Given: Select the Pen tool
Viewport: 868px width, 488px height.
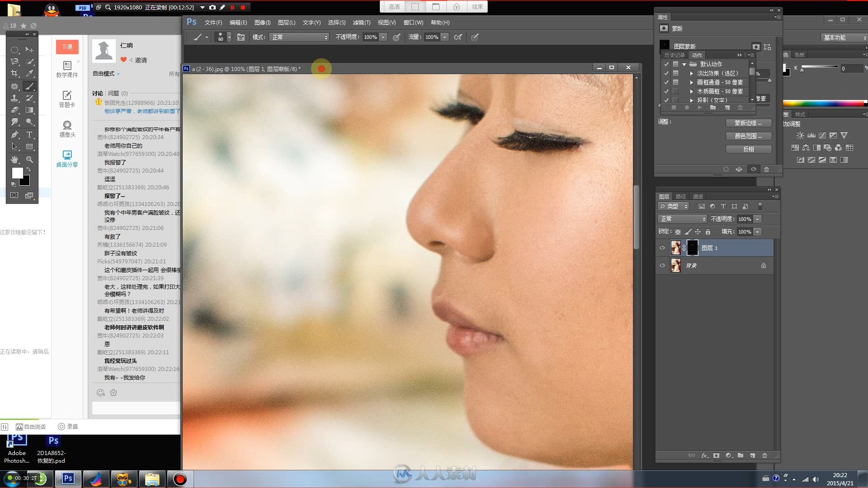Looking at the screenshot, I should tap(14, 135).
